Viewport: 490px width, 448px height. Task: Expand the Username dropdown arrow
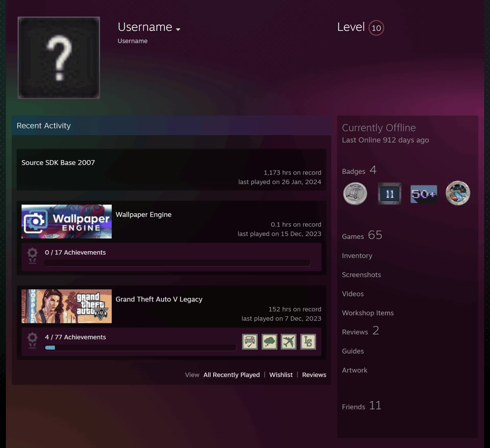click(x=178, y=29)
